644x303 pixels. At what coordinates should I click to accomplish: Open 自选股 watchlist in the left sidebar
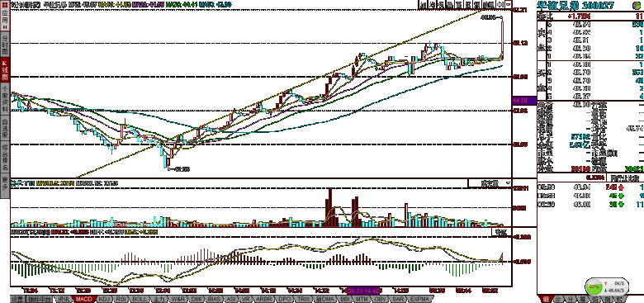pos(5,128)
